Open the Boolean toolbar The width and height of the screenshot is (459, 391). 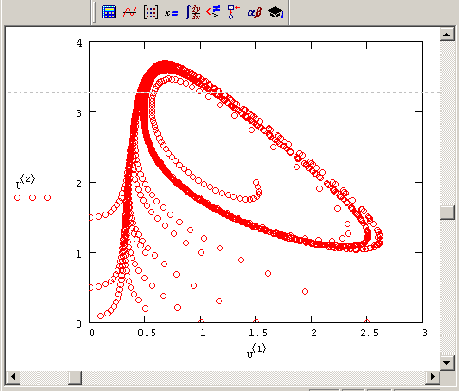click(x=213, y=12)
